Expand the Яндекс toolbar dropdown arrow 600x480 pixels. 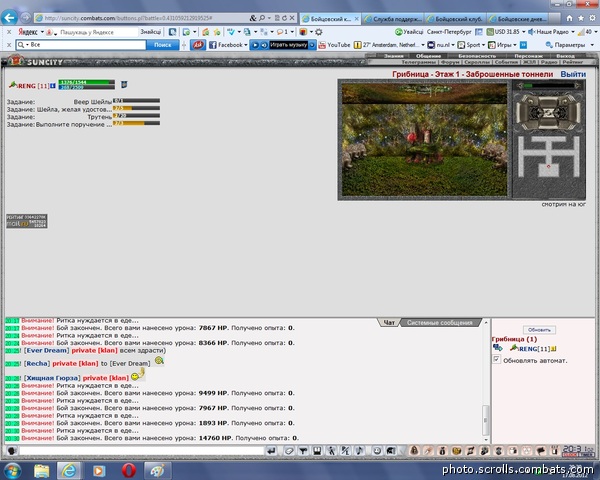point(42,32)
